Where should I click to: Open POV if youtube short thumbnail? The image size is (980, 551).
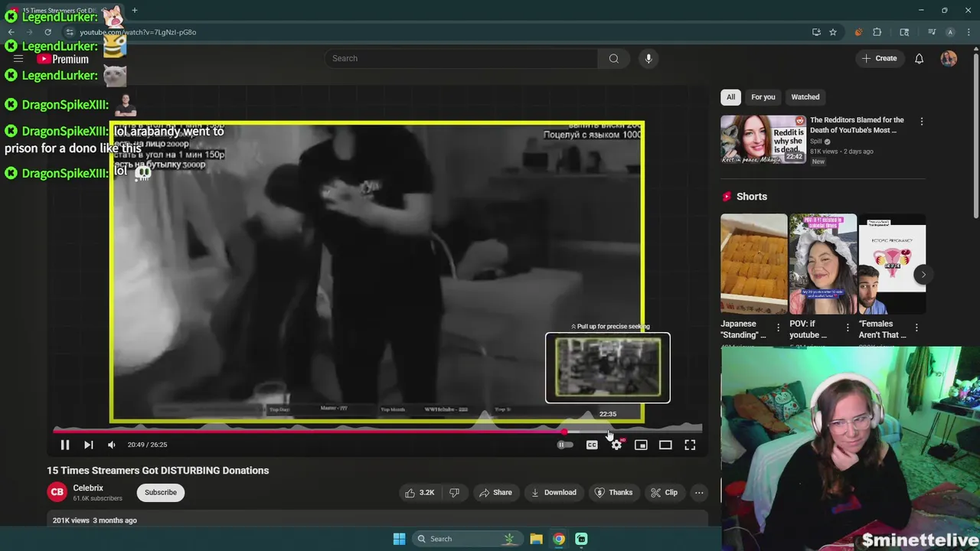[823, 264]
